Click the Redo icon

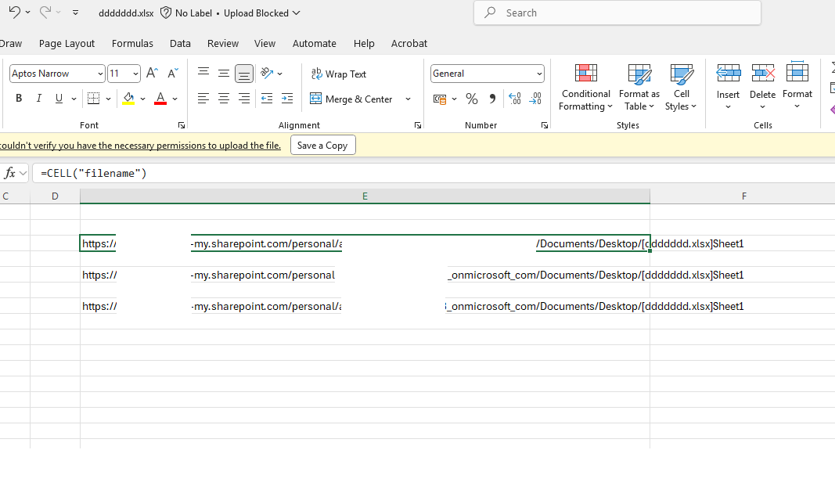[45, 13]
